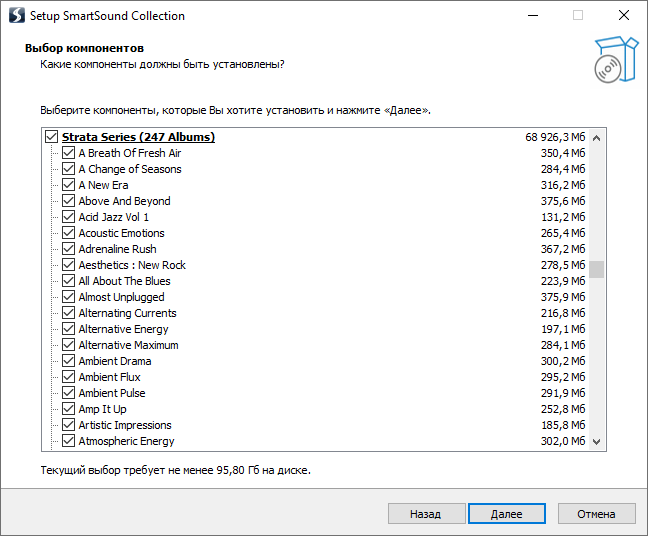
Task: Uncheck the All About The Blues checkbox
Action: pyautogui.click(x=68, y=281)
